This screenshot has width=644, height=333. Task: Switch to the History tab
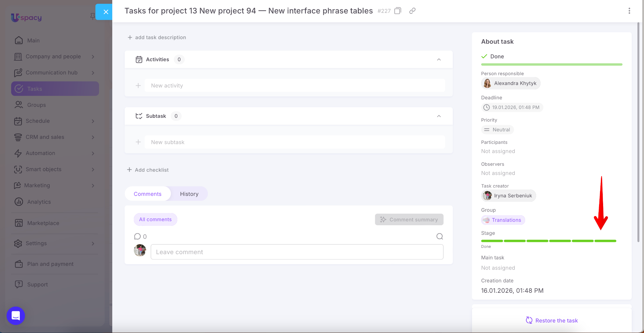(x=189, y=194)
